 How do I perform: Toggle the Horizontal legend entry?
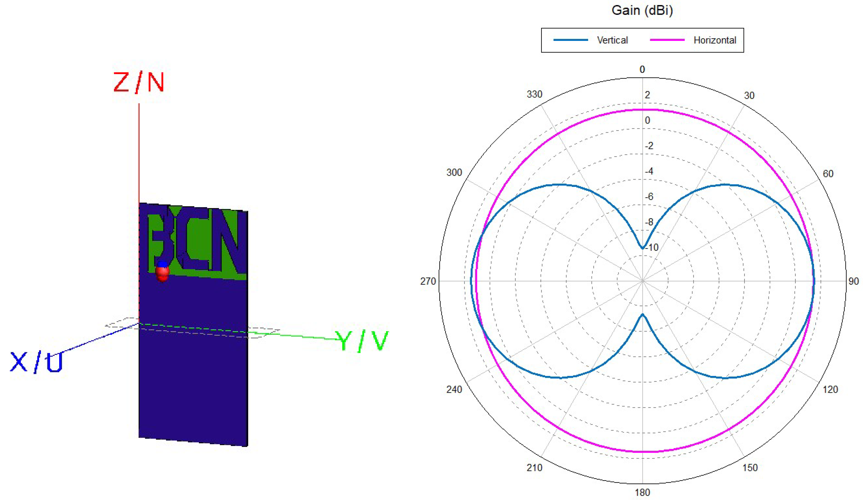pos(714,40)
